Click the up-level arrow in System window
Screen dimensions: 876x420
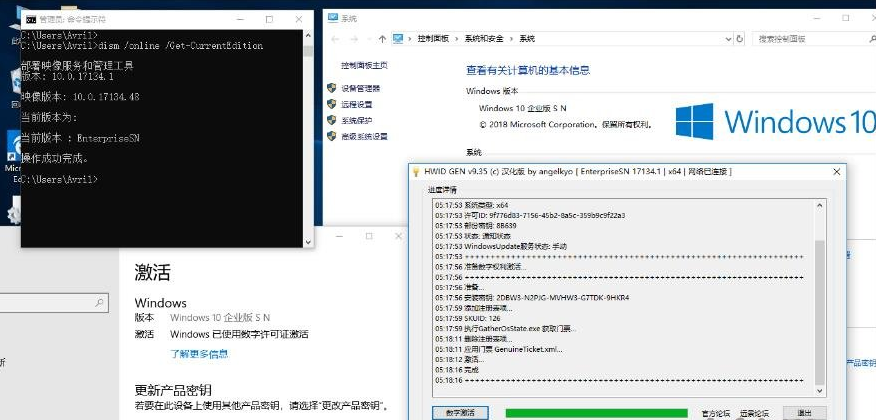pos(382,39)
